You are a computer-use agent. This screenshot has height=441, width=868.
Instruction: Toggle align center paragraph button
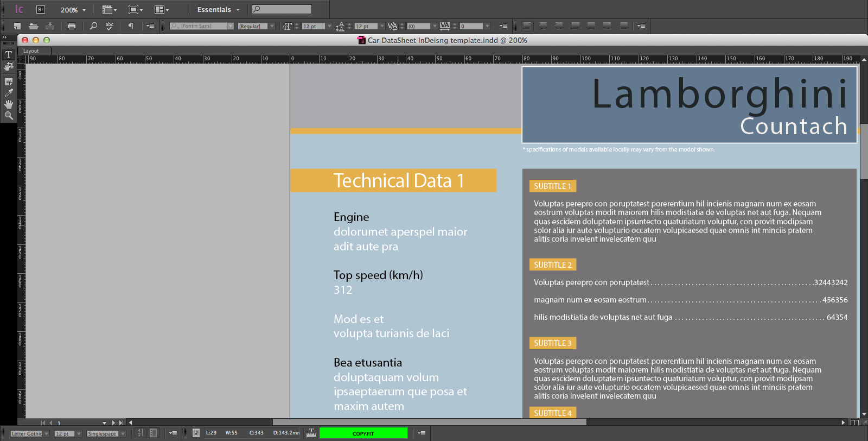543,26
